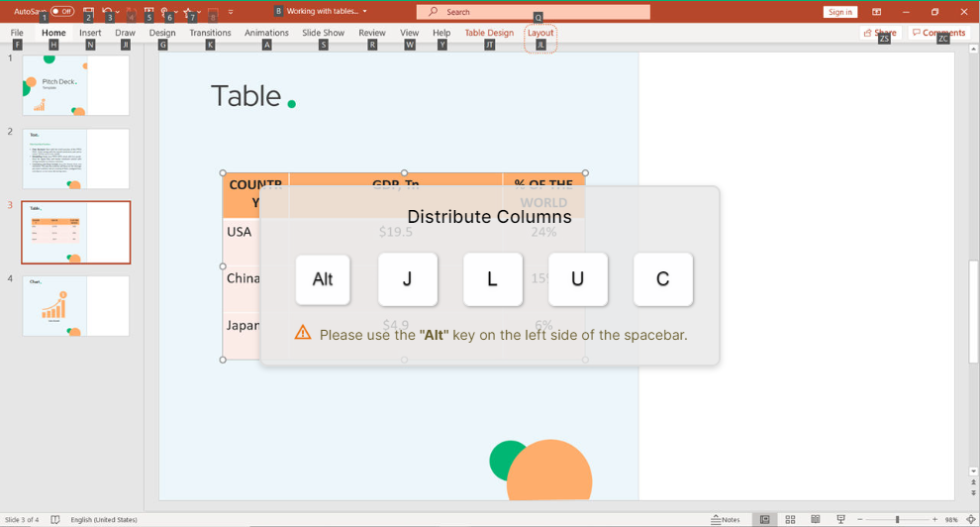The height and width of the screenshot is (527, 980).
Task: Click the star icon in the quick access toolbar
Action: (187, 11)
